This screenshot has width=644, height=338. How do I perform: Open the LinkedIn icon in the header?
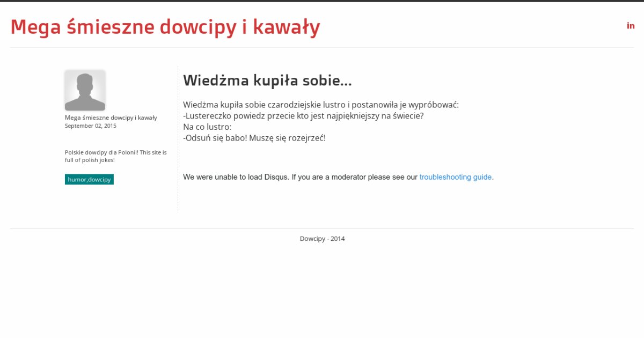click(631, 26)
